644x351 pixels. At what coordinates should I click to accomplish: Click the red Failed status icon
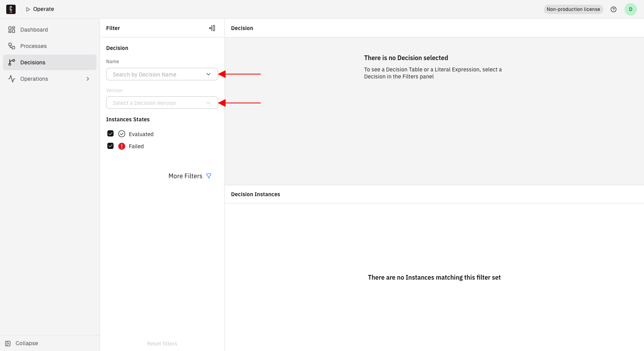pyautogui.click(x=122, y=146)
